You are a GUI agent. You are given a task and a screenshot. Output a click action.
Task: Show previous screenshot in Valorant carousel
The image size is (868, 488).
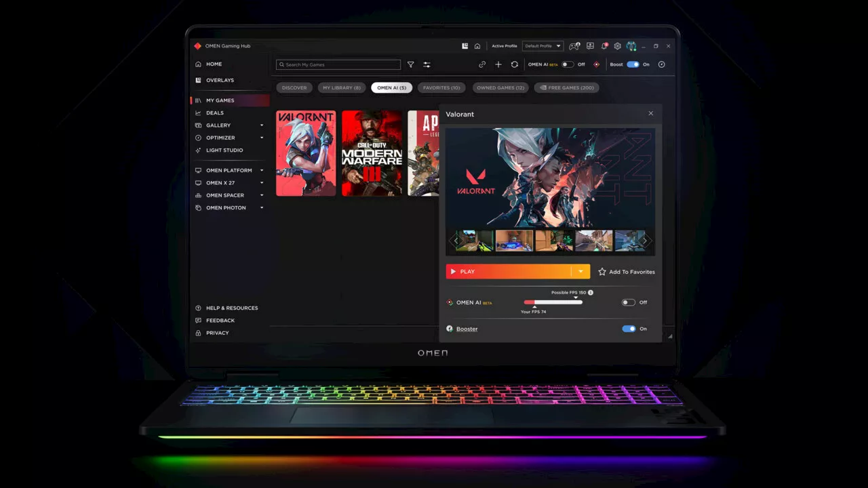[x=456, y=241]
